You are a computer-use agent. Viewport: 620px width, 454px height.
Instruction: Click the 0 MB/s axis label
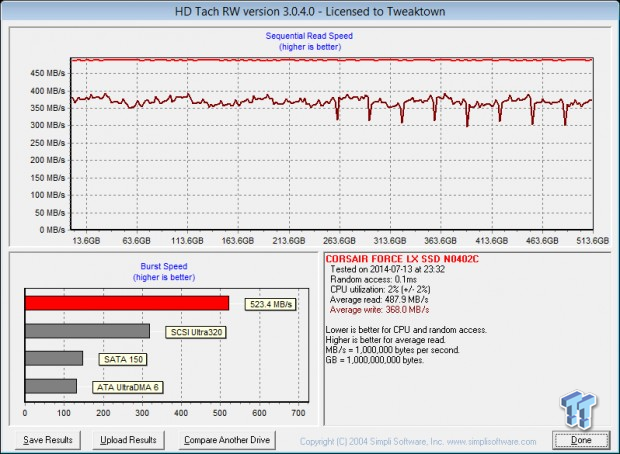[x=52, y=230]
